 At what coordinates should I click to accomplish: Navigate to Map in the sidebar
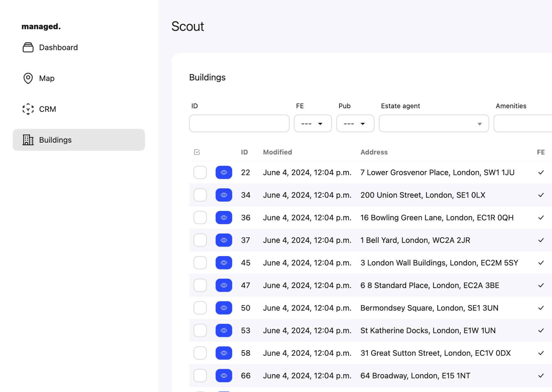click(47, 78)
